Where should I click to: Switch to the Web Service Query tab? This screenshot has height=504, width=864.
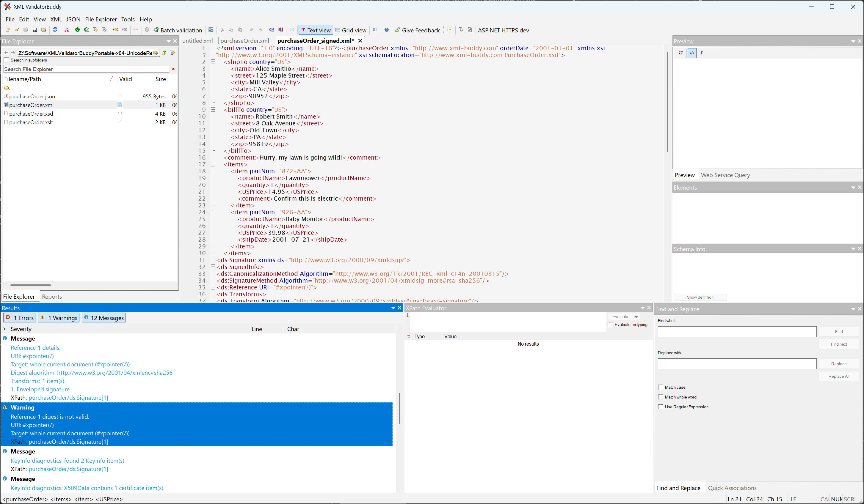click(x=725, y=175)
